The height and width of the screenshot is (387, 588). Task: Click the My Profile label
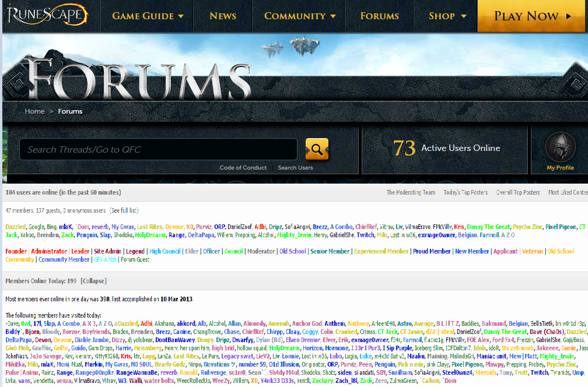pyautogui.click(x=560, y=167)
